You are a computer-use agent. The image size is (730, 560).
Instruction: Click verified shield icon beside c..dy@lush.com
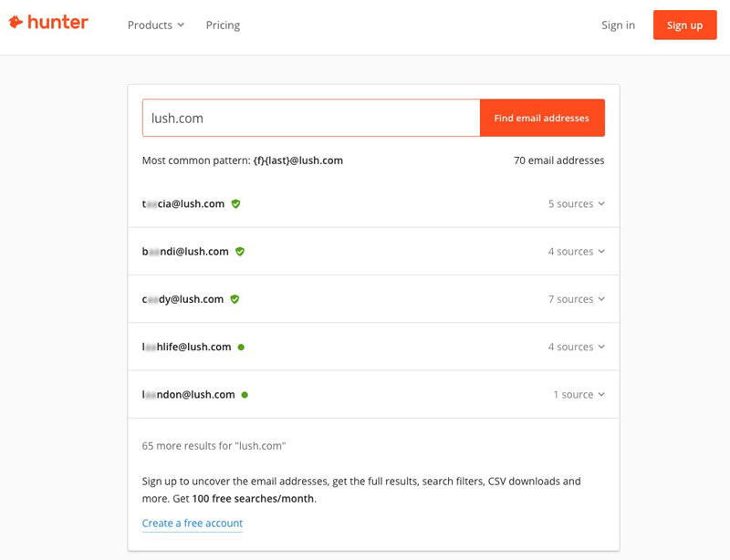tap(235, 299)
